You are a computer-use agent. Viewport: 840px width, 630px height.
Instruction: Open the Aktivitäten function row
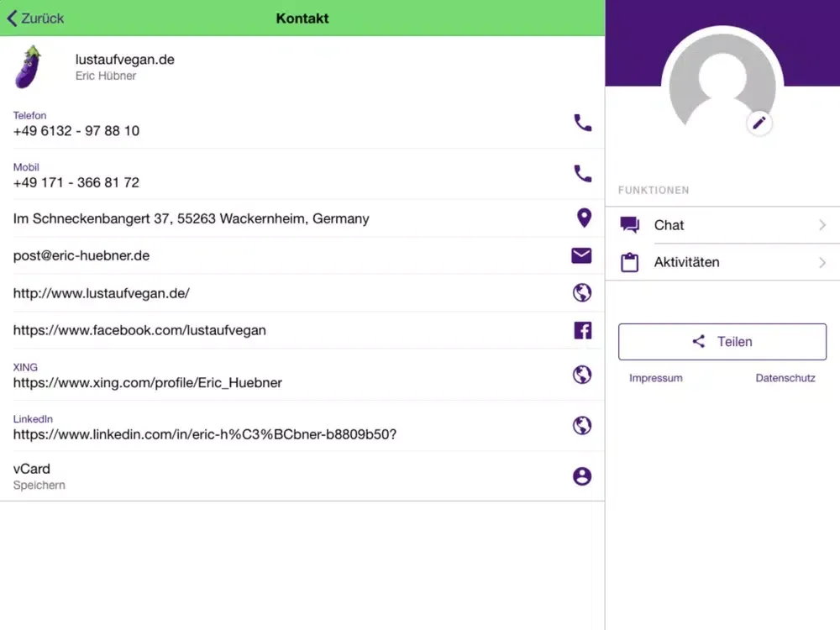(x=722, y=262)
